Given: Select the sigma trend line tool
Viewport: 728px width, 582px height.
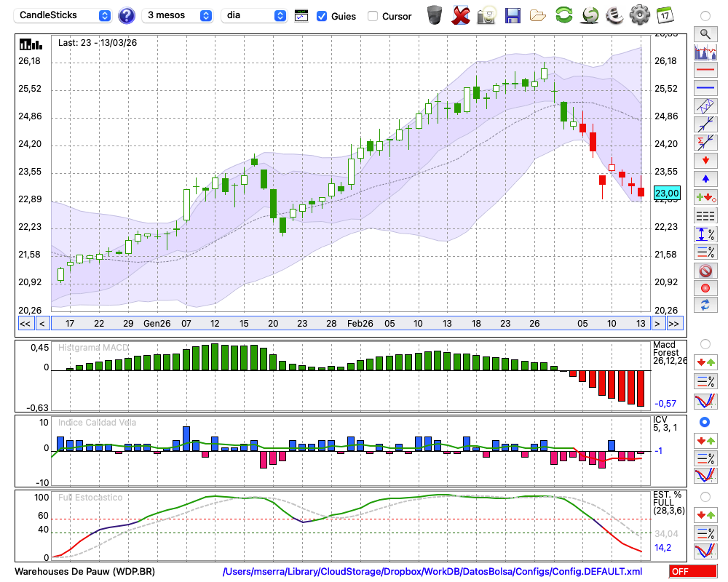Looking at the screenshot, I should pyautogui.click(x=705, y=143).
